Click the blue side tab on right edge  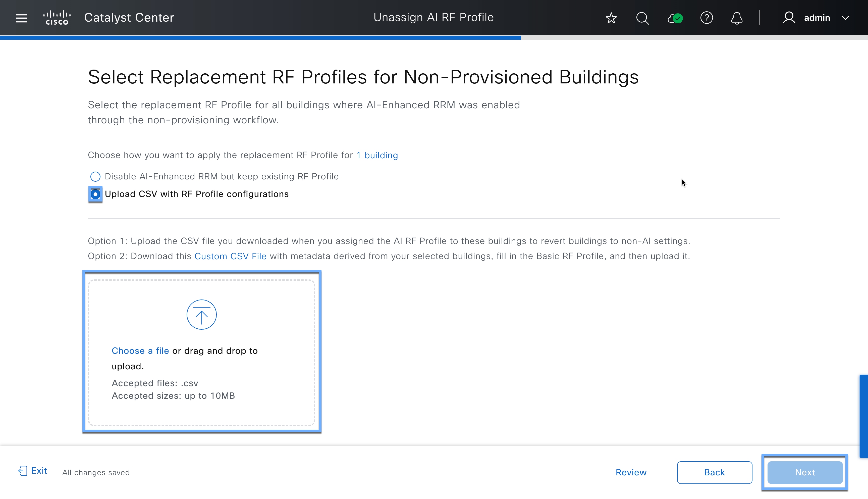863,416
